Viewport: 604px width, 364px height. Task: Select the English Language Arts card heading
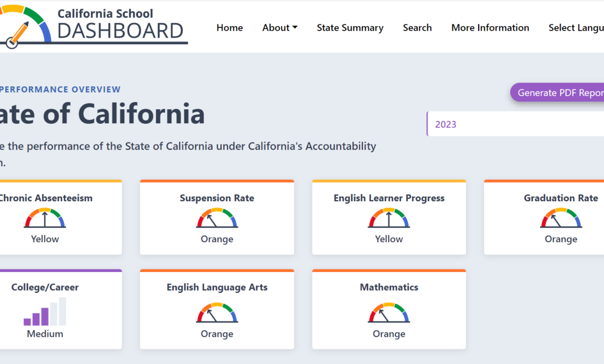coord(217,287)
